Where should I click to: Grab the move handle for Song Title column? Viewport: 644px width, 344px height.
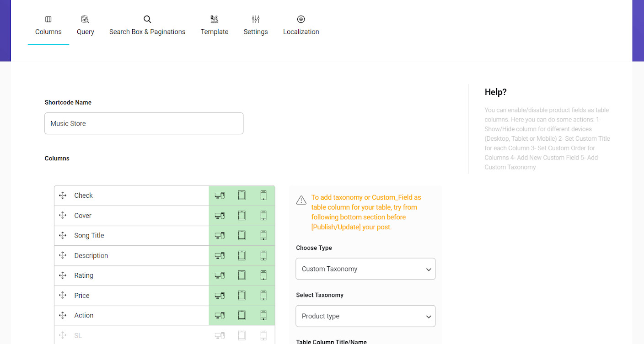coord(63,235)
